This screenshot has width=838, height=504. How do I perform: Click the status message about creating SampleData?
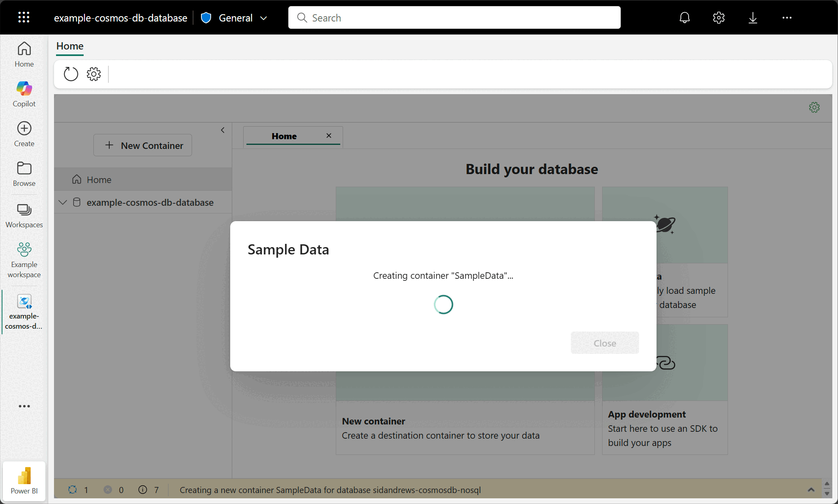pyautogui.click(x=330, y=490)
